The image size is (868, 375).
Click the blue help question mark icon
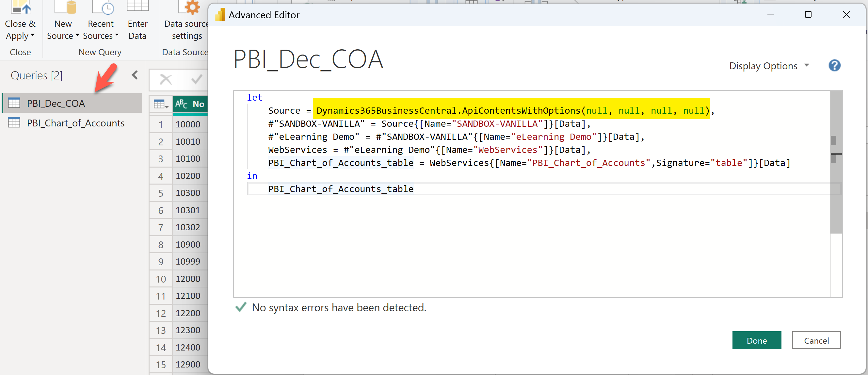point(834,66)
